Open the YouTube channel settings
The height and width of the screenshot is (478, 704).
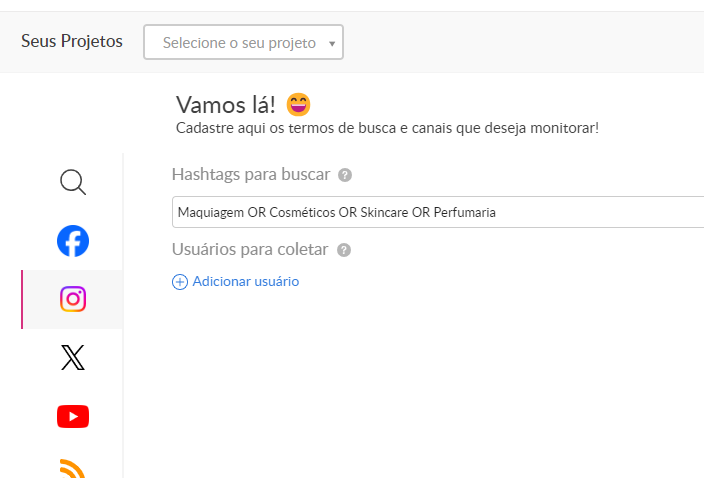73,416
